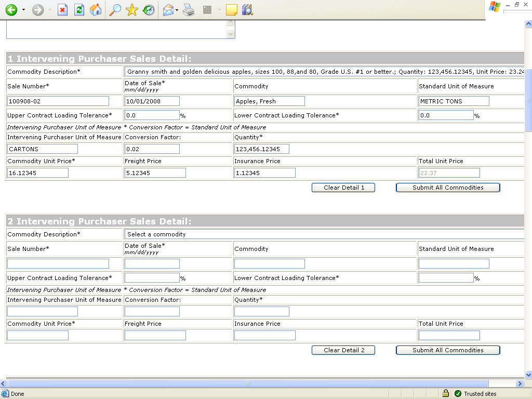
Task: Click the Stop loading page icon
Action: [x=62, y=10]
